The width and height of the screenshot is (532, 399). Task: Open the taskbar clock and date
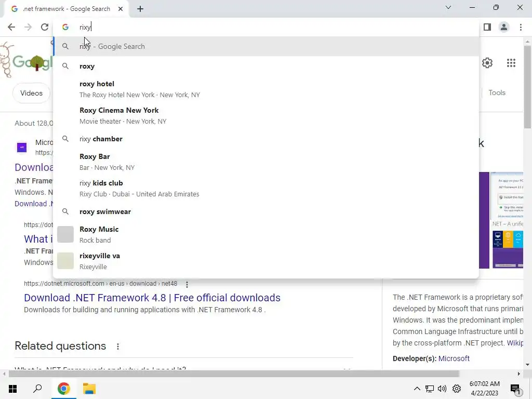pyautogui.click(x=485, y=389)
